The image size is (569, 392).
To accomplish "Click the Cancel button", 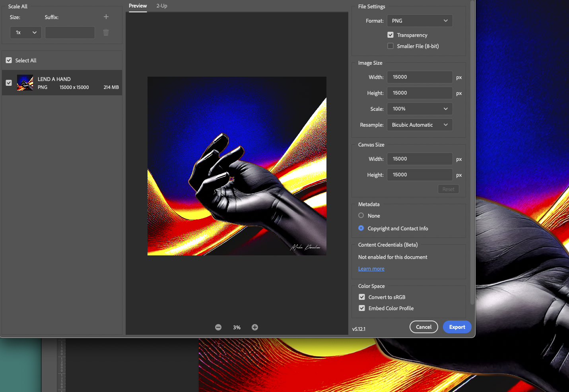I will [x=424, y=327].
